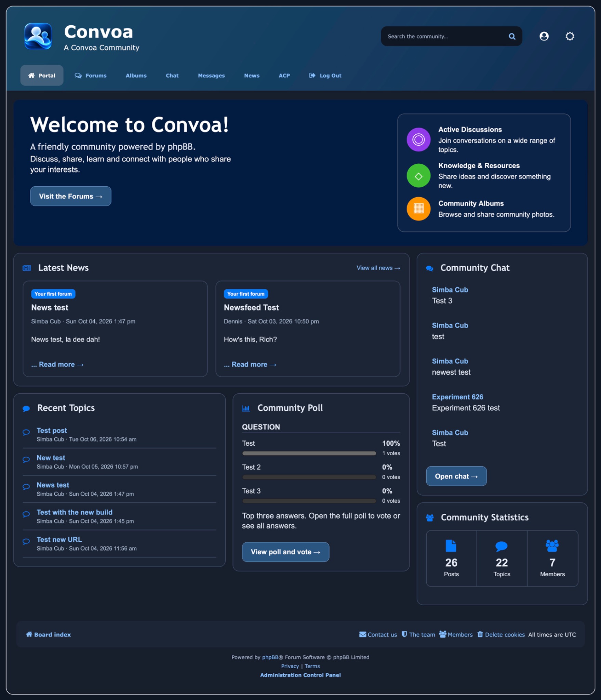Image resolution: width=601 pixels, height=700 pixels.
Task: Click the orange Community Albums icon
Action: pyautogui.click(x=418, y=208)
